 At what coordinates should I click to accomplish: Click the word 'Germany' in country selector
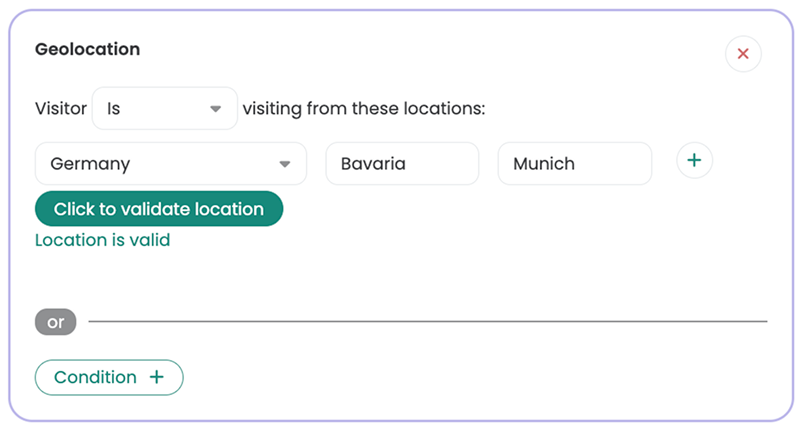tap(90, 164)
